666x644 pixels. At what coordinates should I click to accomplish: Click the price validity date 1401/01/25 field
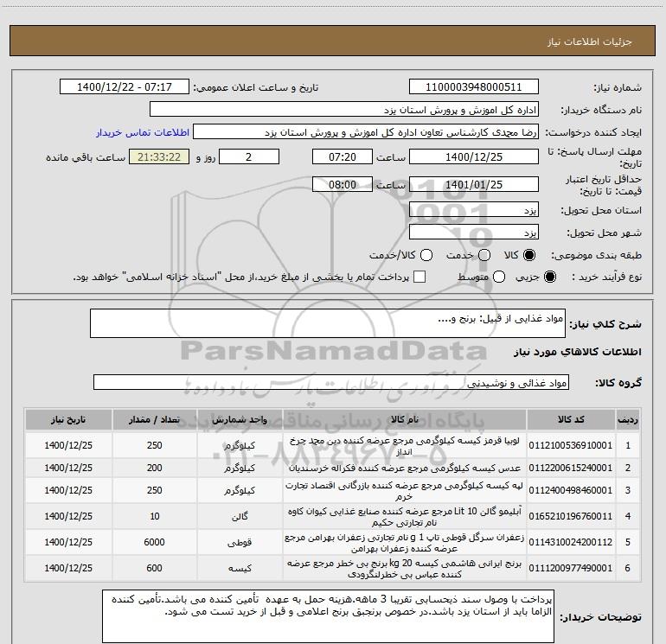474,184
